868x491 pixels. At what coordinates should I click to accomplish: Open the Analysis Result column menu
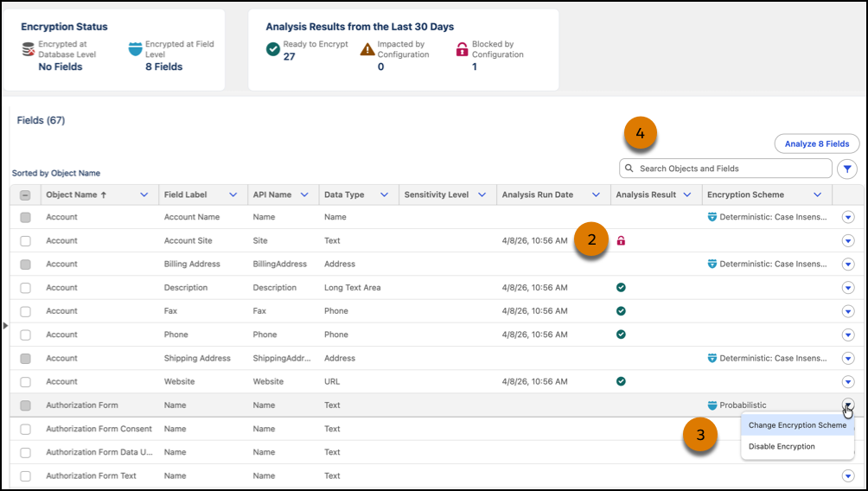(687, 194)
